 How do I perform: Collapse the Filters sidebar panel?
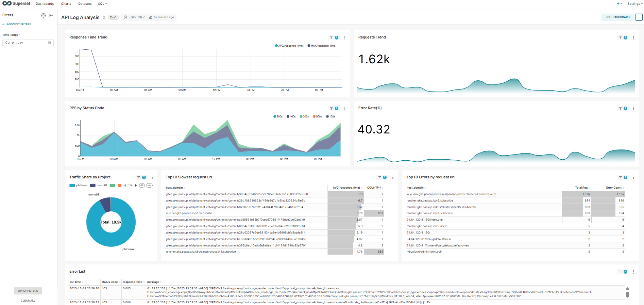coord(51,15)
